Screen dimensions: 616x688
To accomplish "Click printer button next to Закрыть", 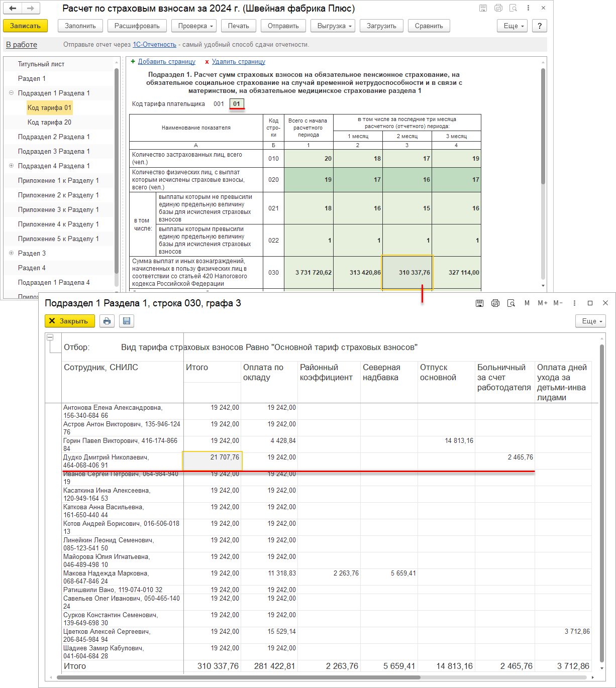I will click(107, 321).
